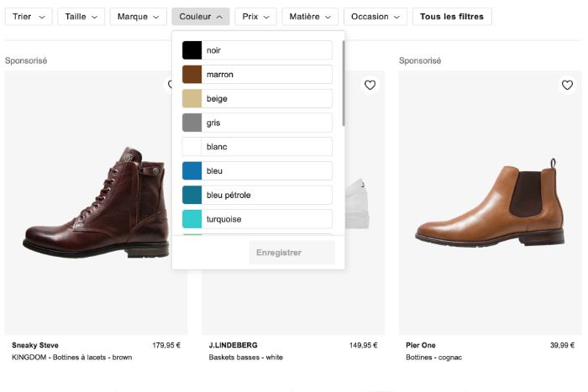The height and width of the screenshot is (392, 588).
Task: Select bleu pétrole color option
Action: (257, 196)
